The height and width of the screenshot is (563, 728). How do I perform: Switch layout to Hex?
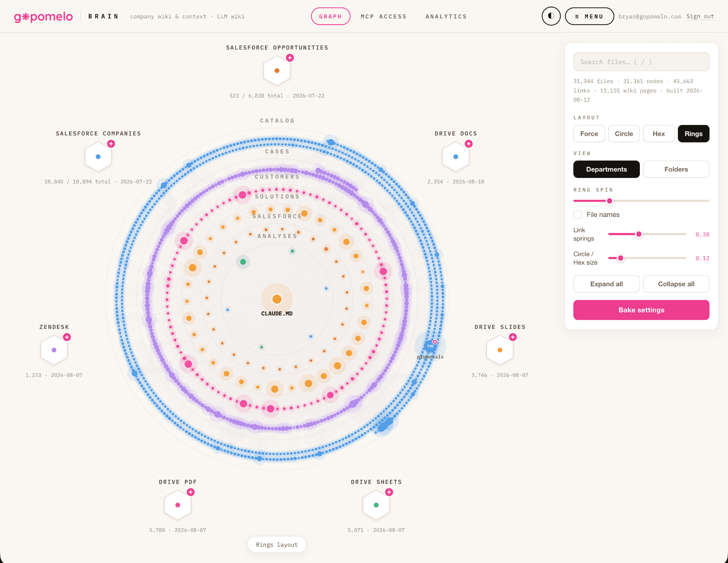pyautogui.click(x=659, y=134)
